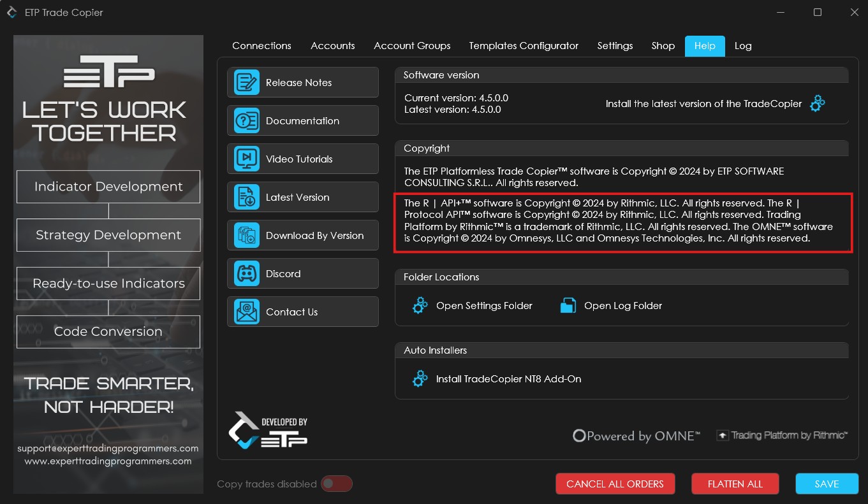Click the Copyright section header
The height and width of the screenshot is (504, 868).
coord(622,148)
